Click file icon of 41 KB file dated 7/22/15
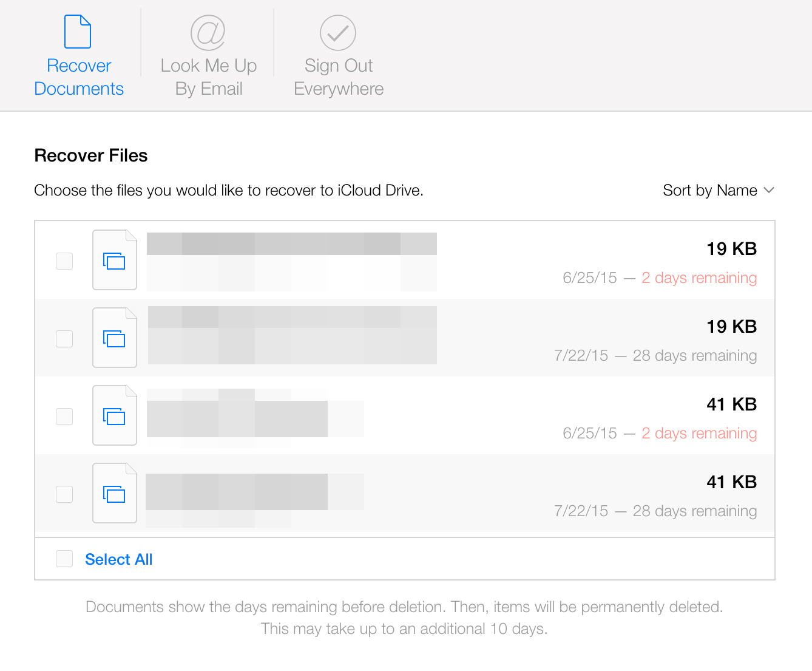 [x=114, y=494]
